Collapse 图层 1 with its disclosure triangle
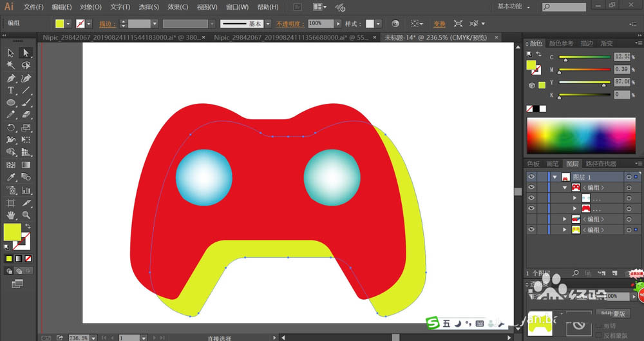Image resolution: width=644 pixels, height=341 pixels. [x=554, y=177]
